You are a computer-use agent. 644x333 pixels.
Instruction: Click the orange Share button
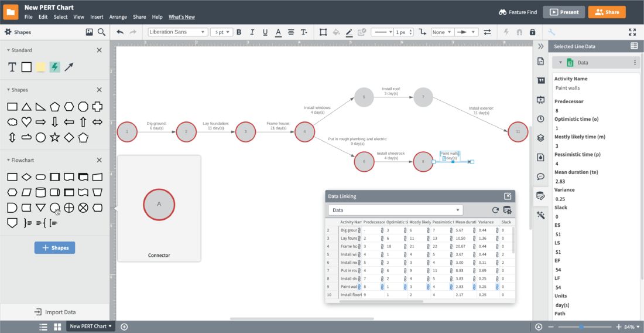607,12
